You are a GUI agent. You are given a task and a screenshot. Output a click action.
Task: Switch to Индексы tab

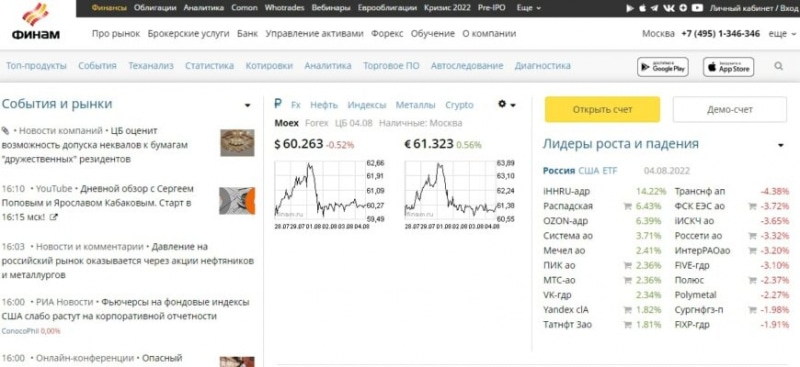point(367,105)
